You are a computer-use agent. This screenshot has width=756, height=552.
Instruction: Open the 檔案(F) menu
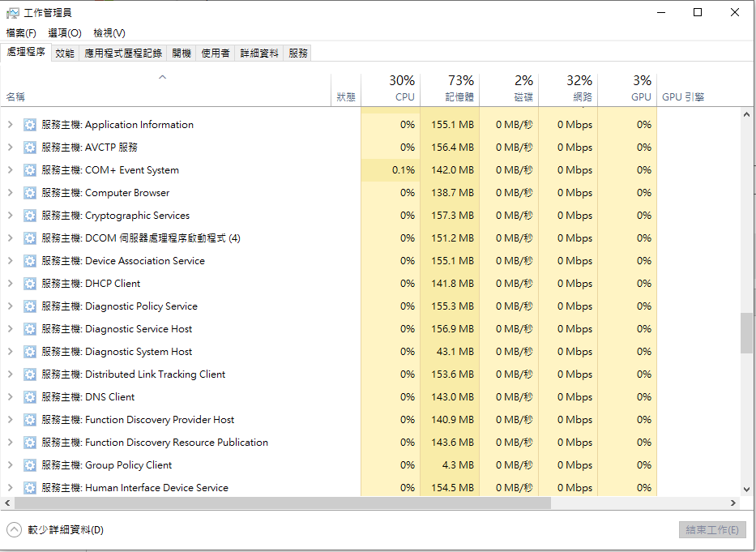[x=21, y=32]
